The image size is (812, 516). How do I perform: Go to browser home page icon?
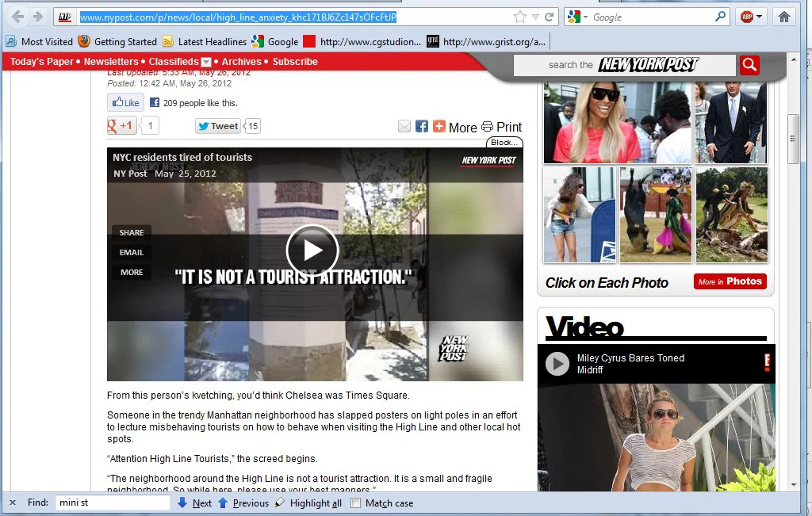[x=784, y=17]
